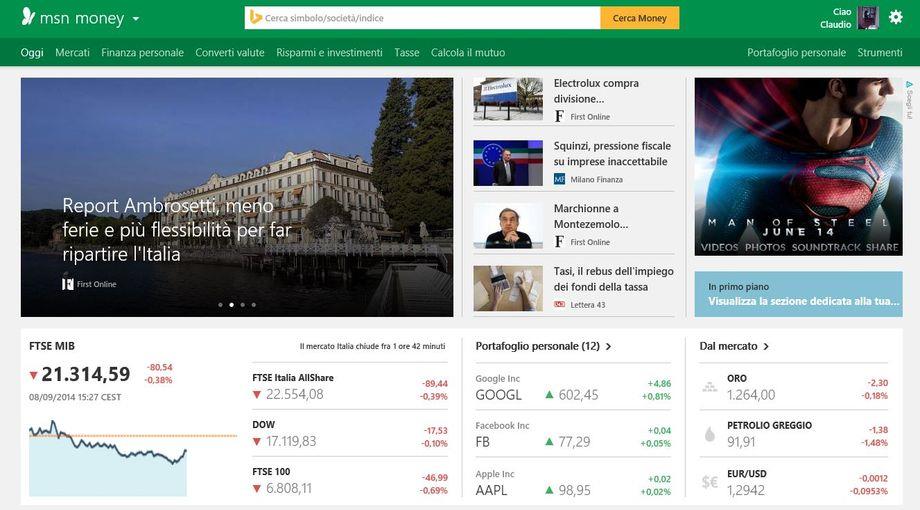
Task: Click the Marchionne article thumbnail
Action: [x=508, y=225]
